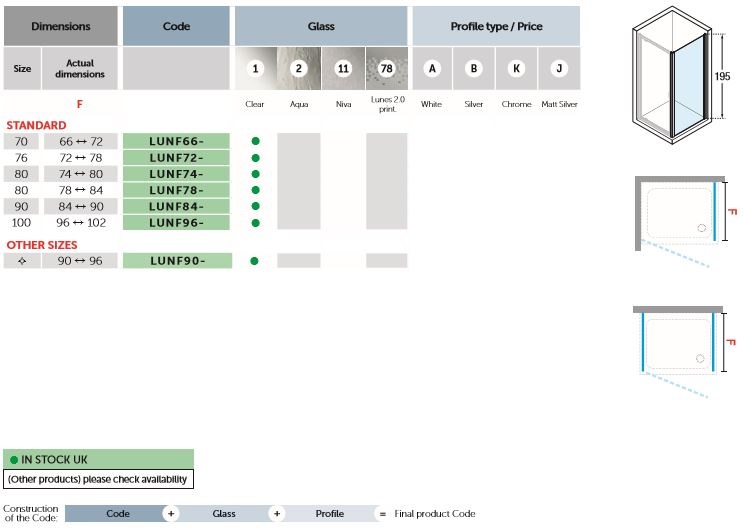Click actual dimensions 74 ↔ 80
This screenshot has height=529, width=744.
tap(81, 174)
